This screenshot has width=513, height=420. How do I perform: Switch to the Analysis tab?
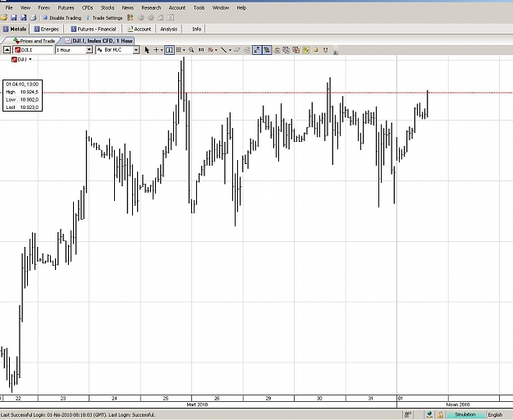coord(168,29)
